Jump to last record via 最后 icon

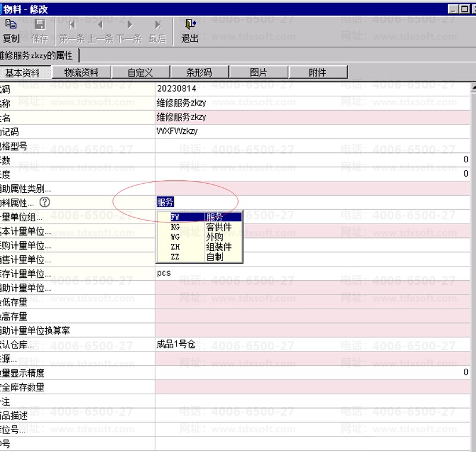coord(158,24)
